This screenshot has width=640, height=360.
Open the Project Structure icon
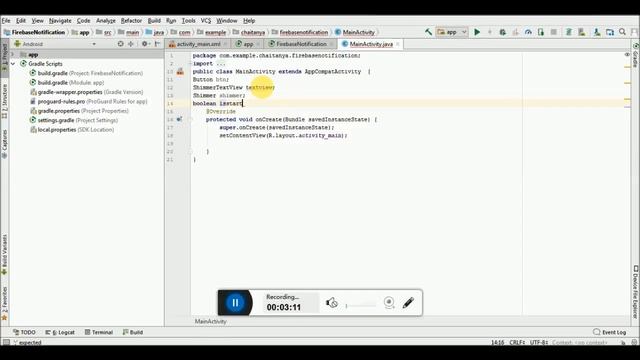pos(610,32)
